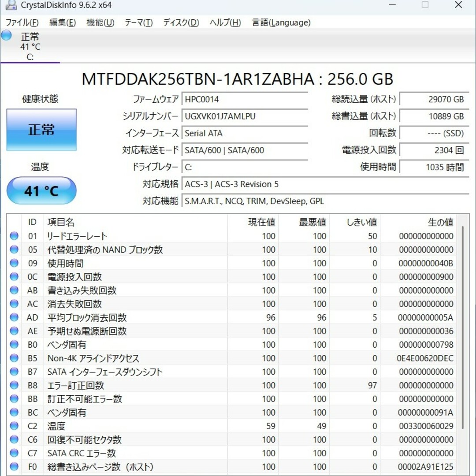The width and height of the screenshot is (476, 476).
Task: Select the 総書き込みページ数 (ホスト) attribute name
Action: pyautogui.click(x=100, y=467)
